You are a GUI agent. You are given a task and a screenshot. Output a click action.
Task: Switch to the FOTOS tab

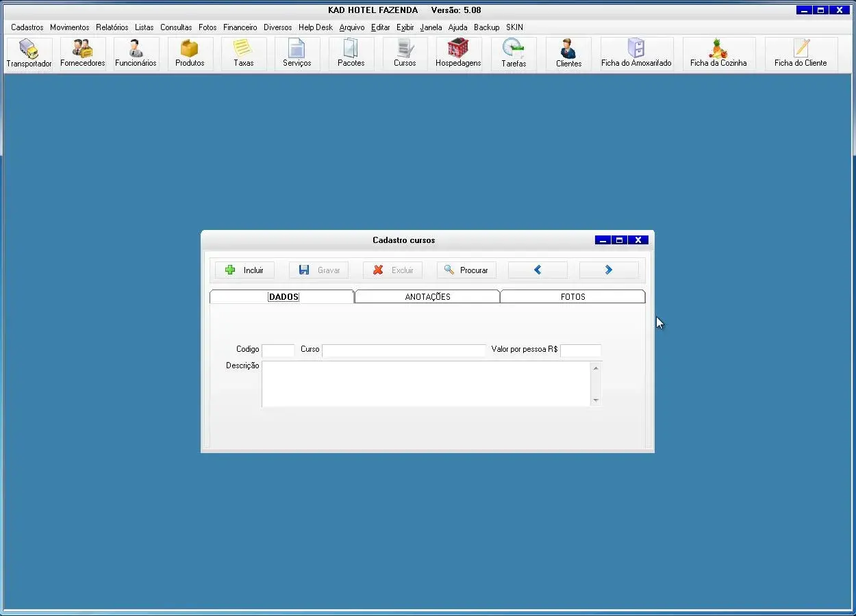click(x=572, y=297)
